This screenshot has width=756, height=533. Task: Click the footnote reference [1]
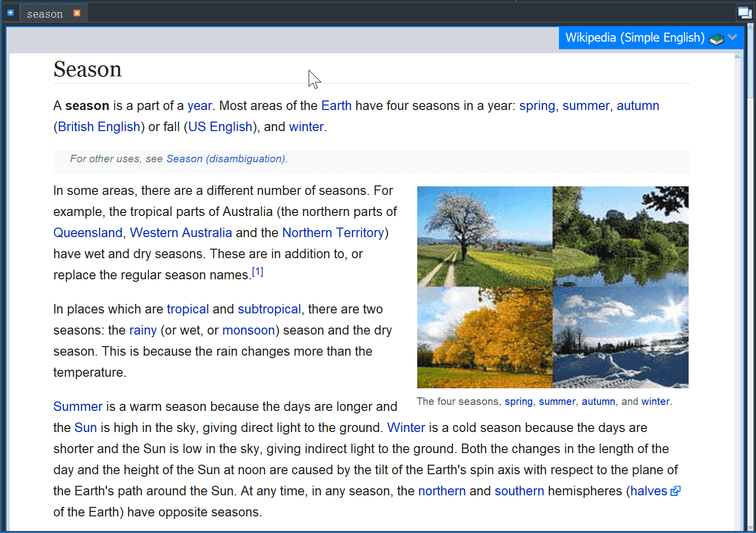[x=257, y=272]
